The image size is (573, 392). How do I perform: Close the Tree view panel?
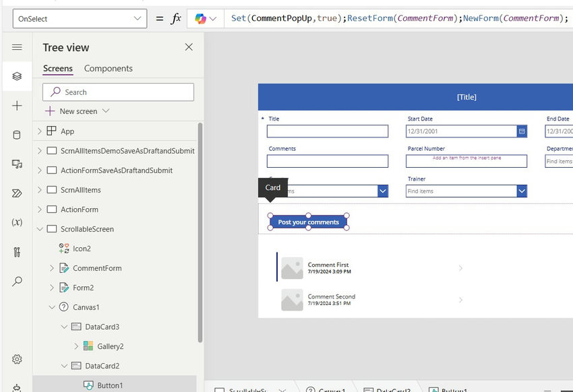point(189,47)
